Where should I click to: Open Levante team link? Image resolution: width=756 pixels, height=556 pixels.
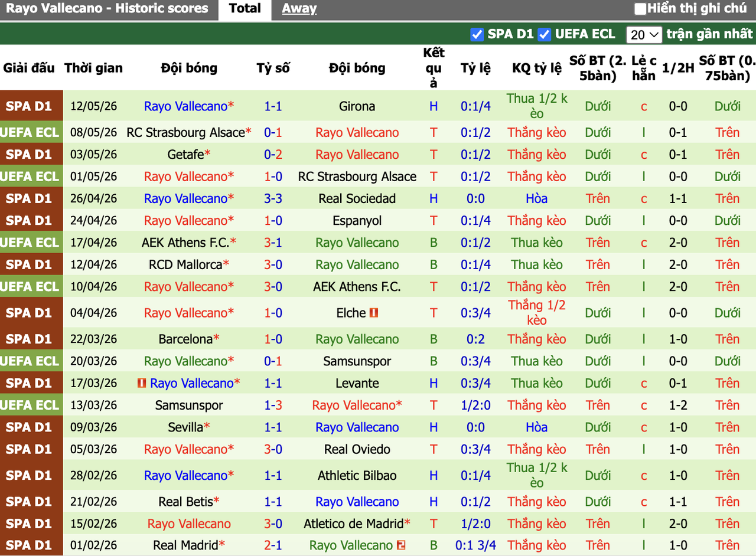tap(357, 383)
